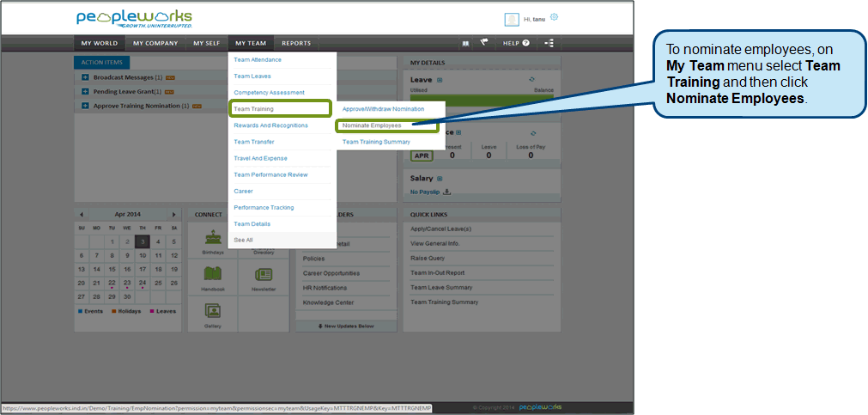Open the Knowledge Center link

[x=328, y=302]
